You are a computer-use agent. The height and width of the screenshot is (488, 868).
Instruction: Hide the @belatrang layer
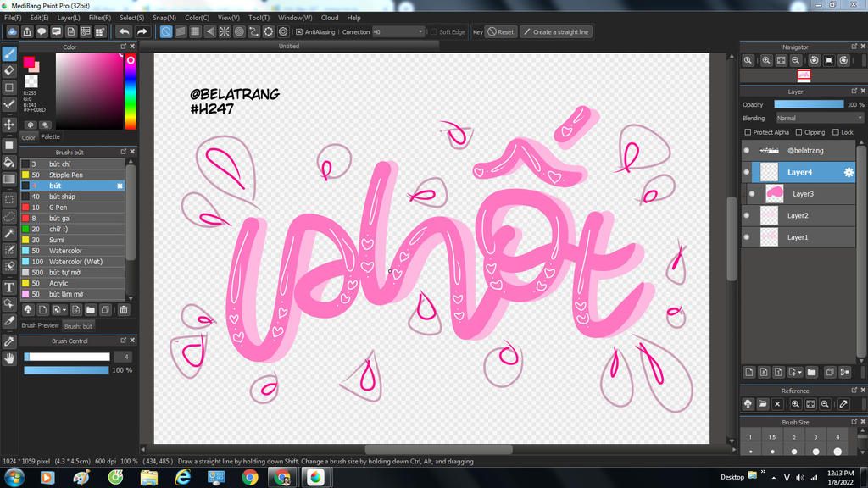click(747, 151)
